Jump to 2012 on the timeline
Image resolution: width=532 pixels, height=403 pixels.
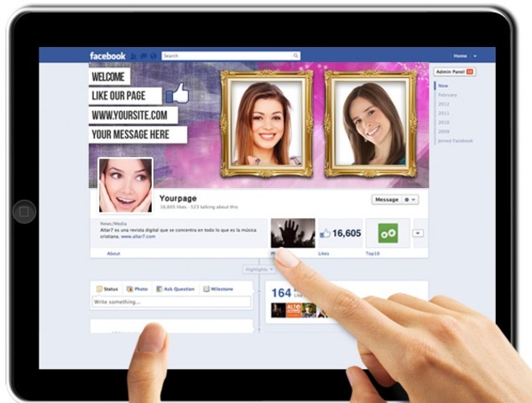pos(443,104)
